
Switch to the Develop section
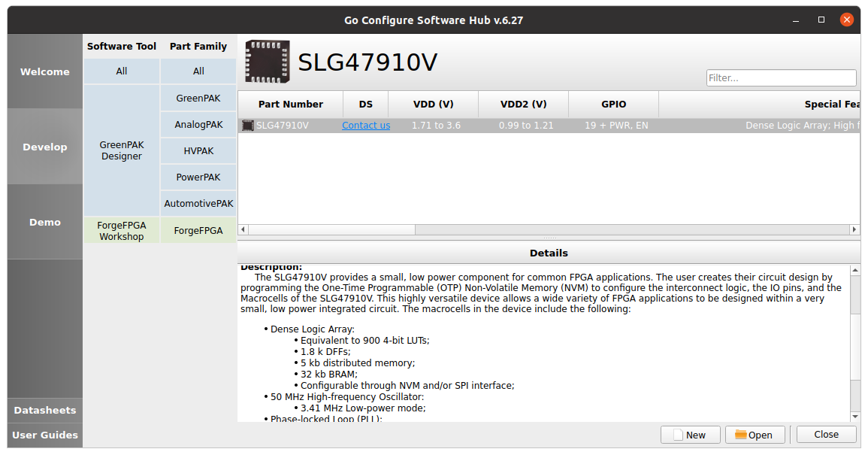coord(45,147)
